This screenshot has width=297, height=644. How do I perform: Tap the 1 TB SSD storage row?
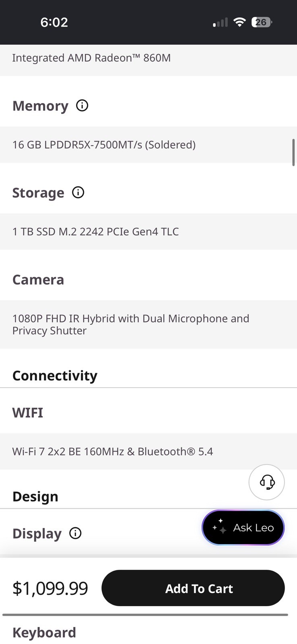(148, 231)
